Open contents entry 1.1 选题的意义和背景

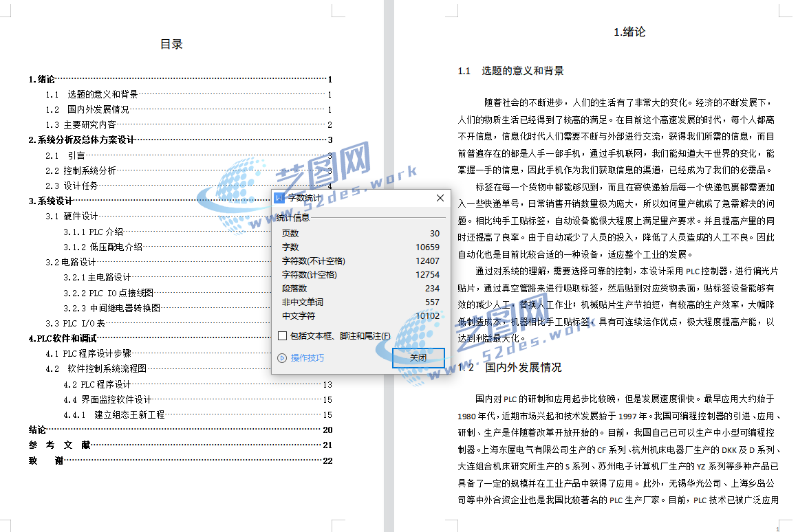[x=188, y=94]
